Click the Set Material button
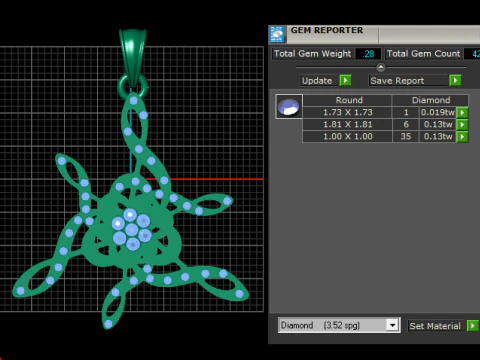 (x=435, y=326)
